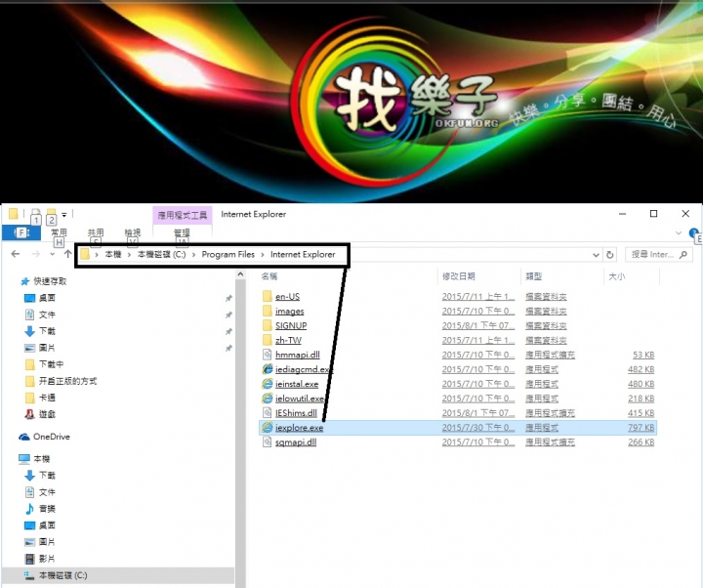703x588 pixels.
Task: Refresh the current folder view
Action: (609, 255)
